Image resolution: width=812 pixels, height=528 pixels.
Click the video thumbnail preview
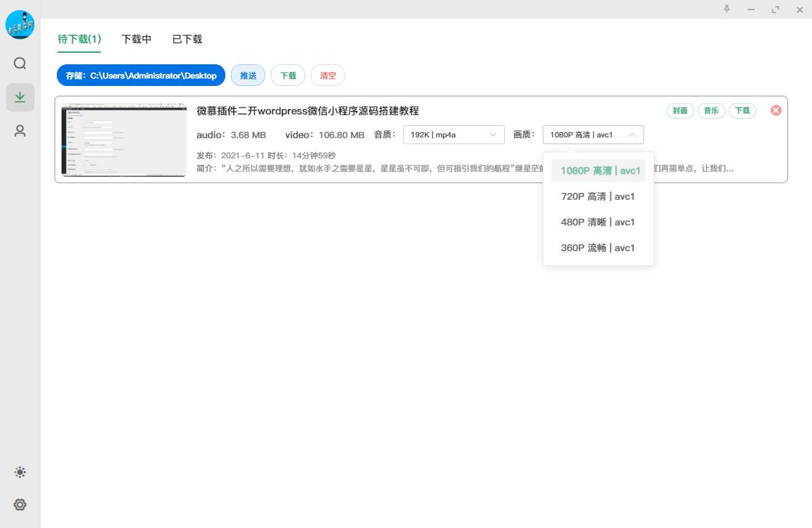[x=124, y=139]
